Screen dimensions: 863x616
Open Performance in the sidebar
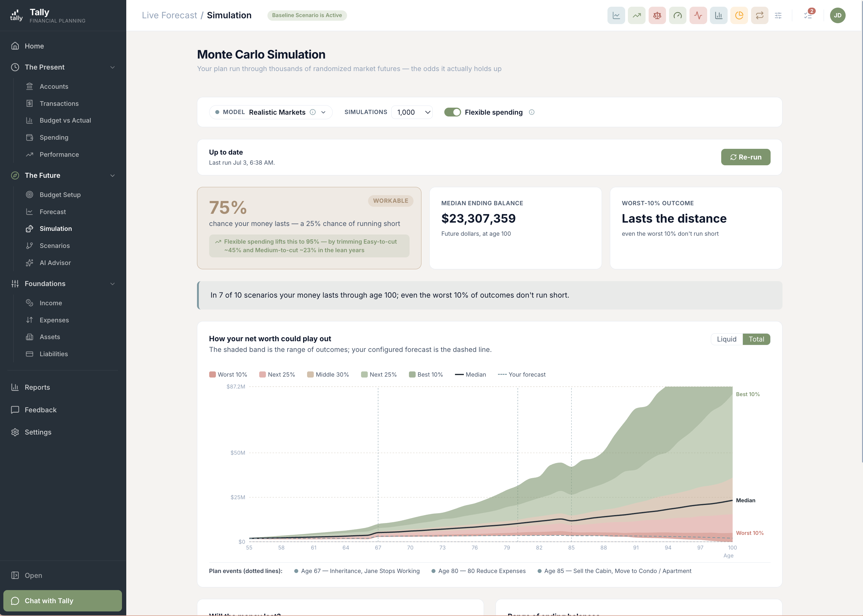(x=59, y=154)
